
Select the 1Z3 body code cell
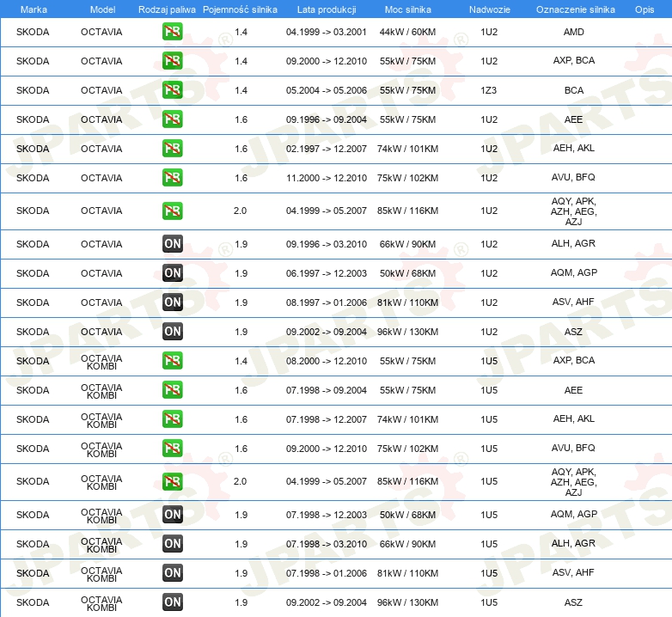pos(489,90)
